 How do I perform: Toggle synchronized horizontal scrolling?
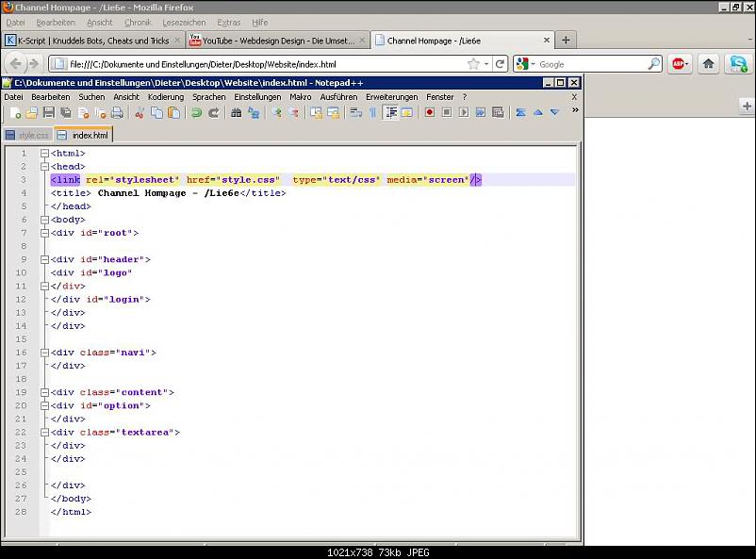[x=333, y=113]
